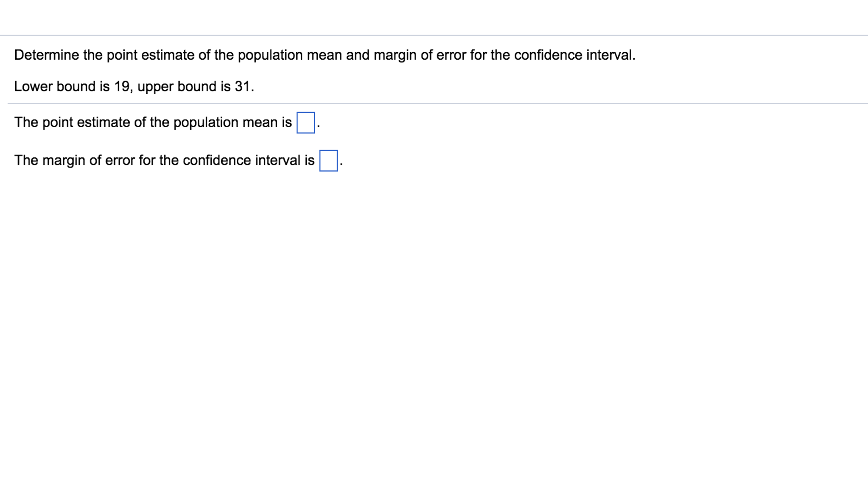The image size is (868, 482).
Task: Click the period after the point estimate box
Action: pos(318,127)
